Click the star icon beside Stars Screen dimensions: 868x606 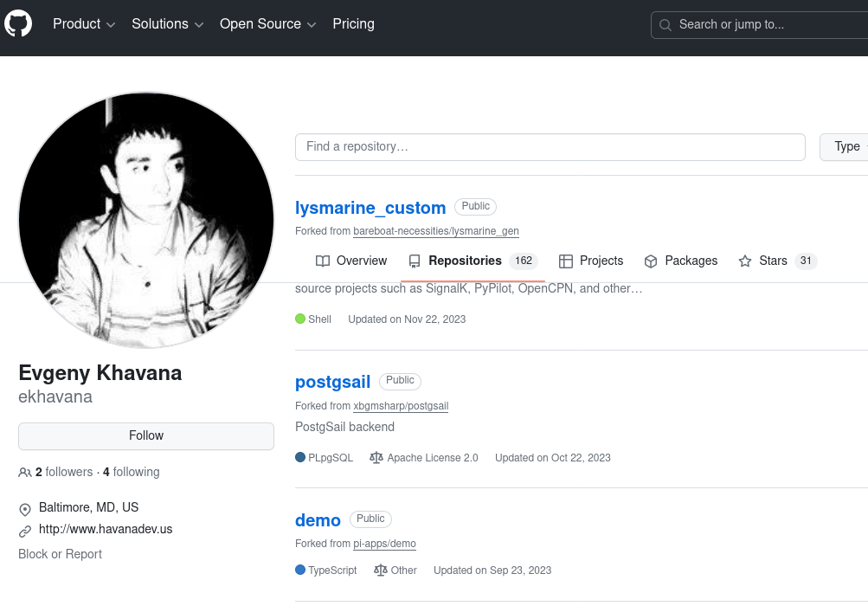[744, 261]
